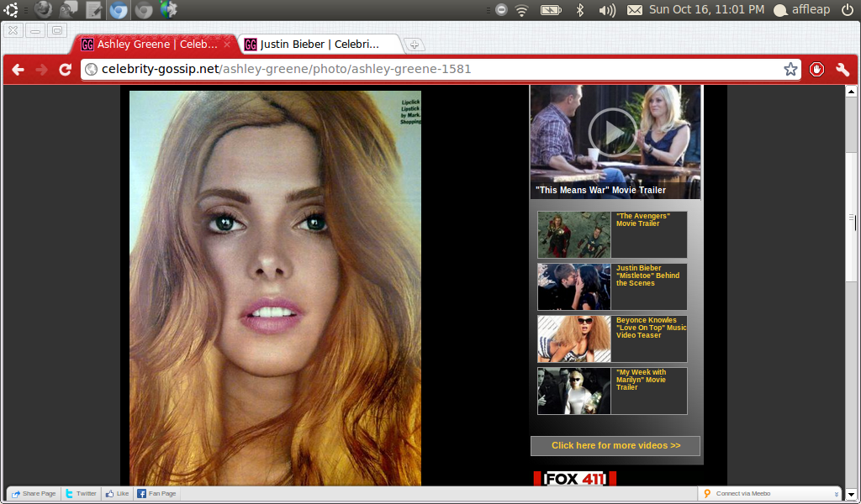The image size is (861, 504).
Task: Check the battery status indicator
Action: (x=551, y=9)
